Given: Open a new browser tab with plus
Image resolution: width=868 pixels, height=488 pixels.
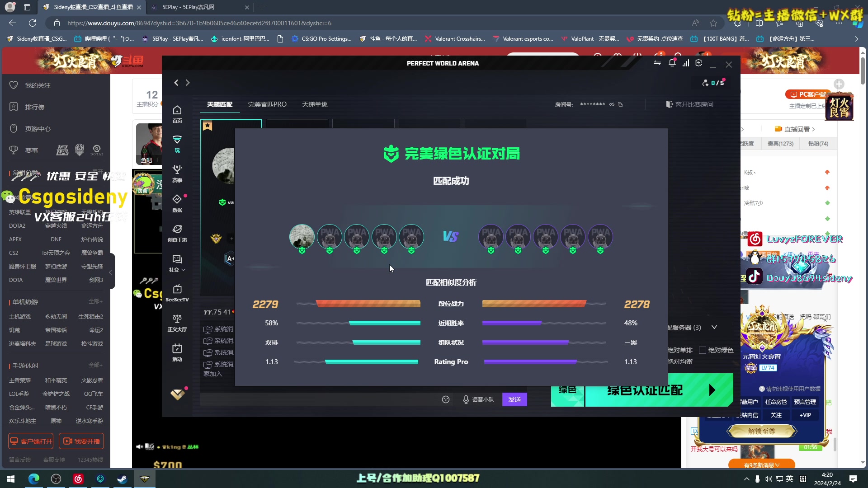Looking at the screenshot, I should 262,7.
